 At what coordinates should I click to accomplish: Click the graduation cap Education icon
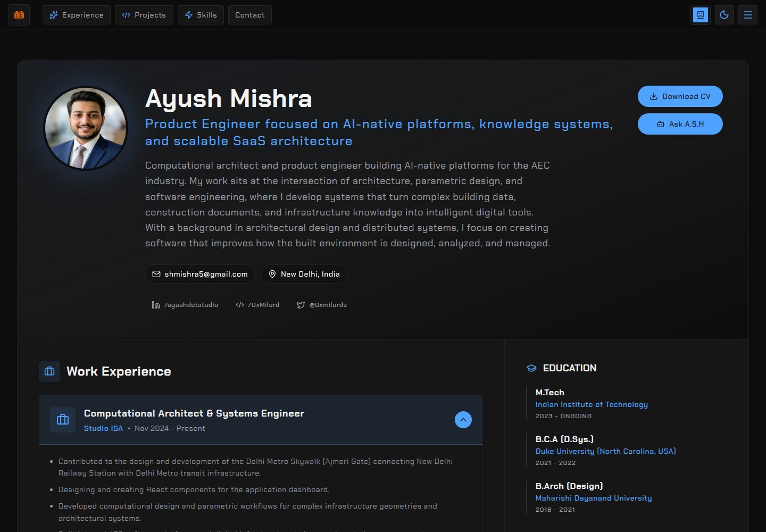(531, 368)
